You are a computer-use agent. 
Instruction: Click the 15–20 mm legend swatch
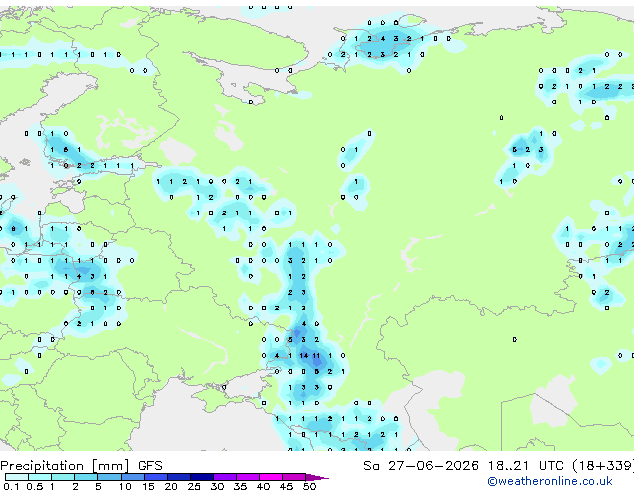156,477
